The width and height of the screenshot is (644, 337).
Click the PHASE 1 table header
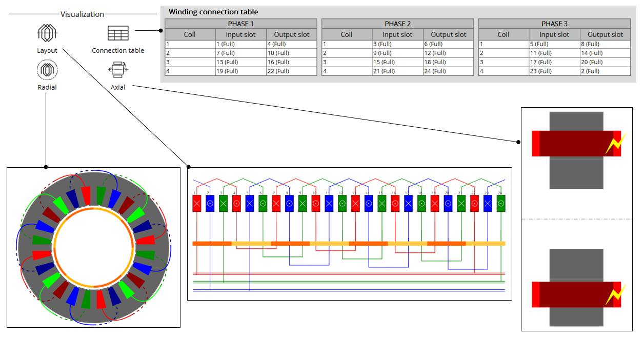[x=240, y=24]
